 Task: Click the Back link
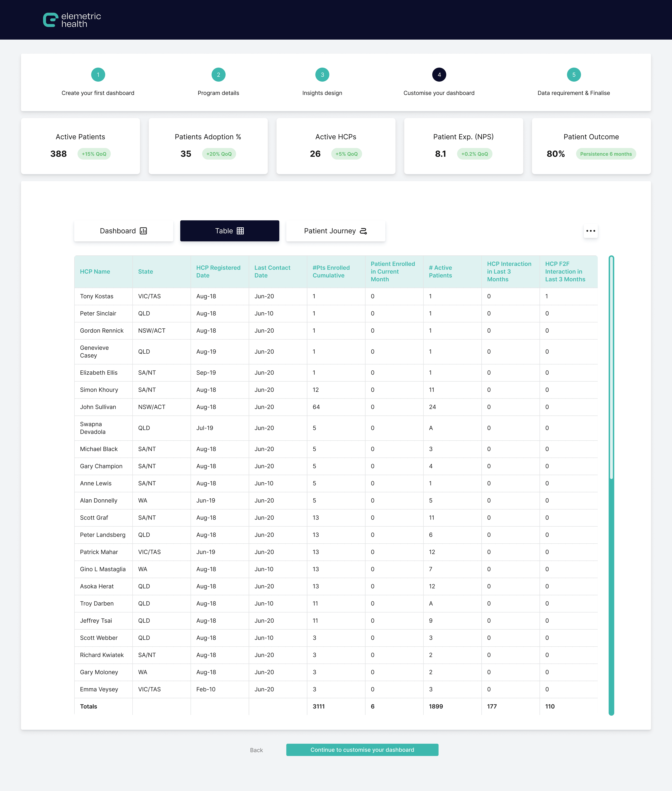coord(256,750)
